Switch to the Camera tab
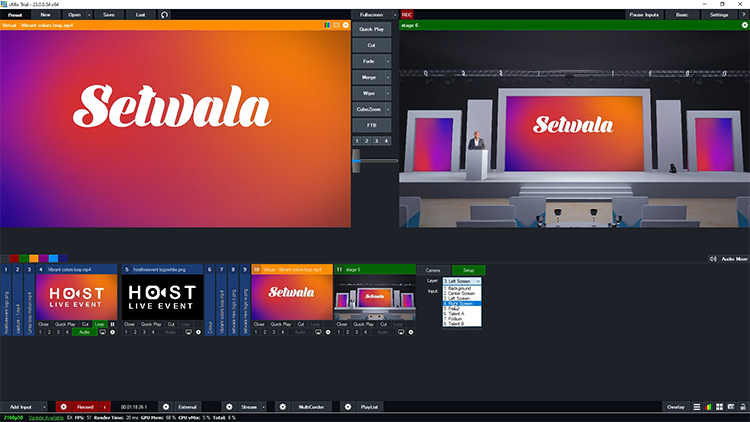This screenshot has width=750, height=422. [433, 270]
